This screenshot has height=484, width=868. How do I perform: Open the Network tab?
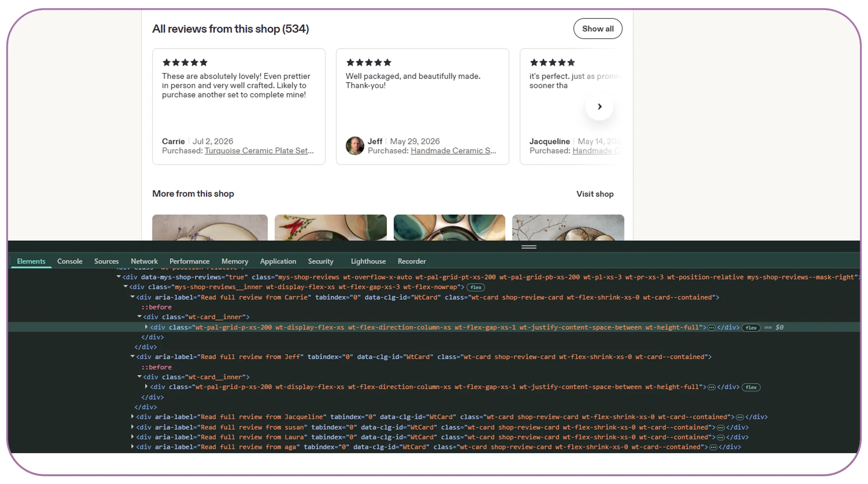coord(144,261)
